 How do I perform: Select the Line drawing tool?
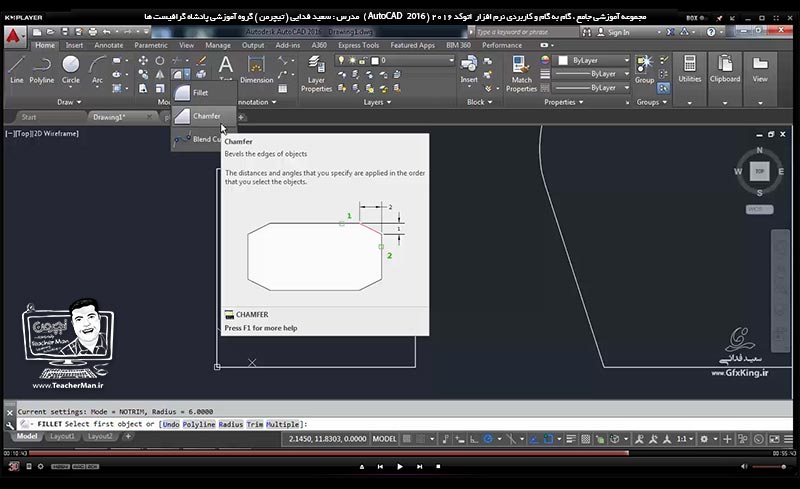[16, 70]
